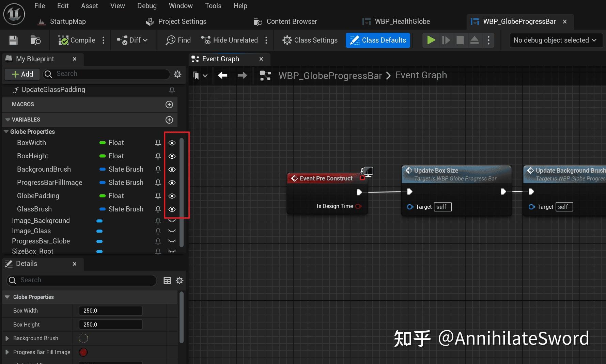Hide the BoxWidth variable visibility
606x364 pixels.
pyautogui.click(x=172, y=143)
